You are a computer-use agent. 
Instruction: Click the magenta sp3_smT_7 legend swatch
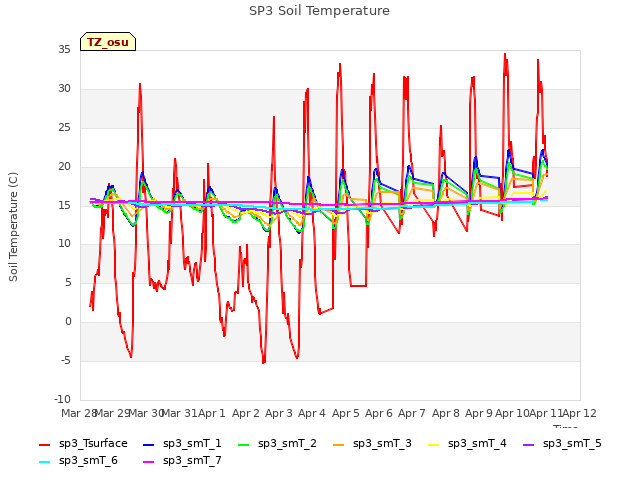(149, 462)
